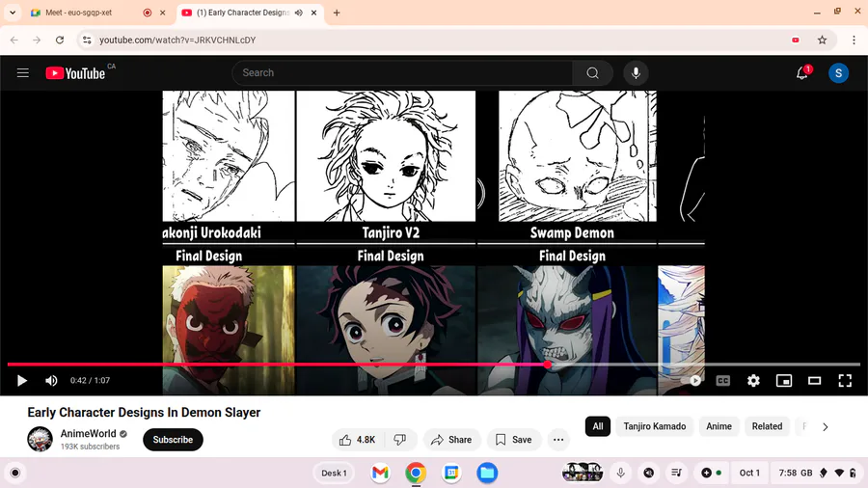Mute the video with the speaker icon

pos(51,381)
